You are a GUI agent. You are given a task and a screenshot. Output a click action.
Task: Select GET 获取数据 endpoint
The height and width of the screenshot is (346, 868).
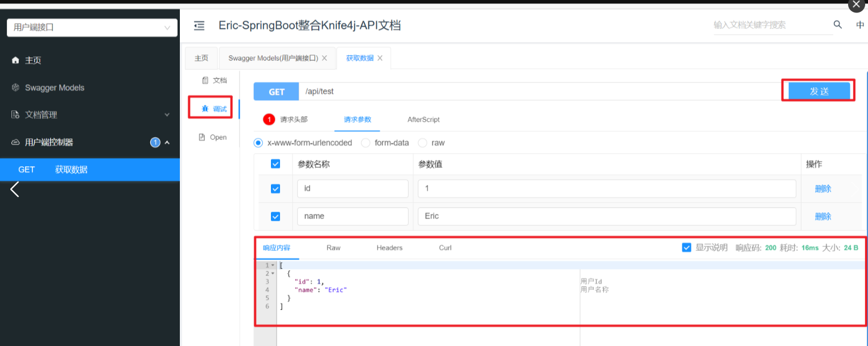(x=90, y=170)
